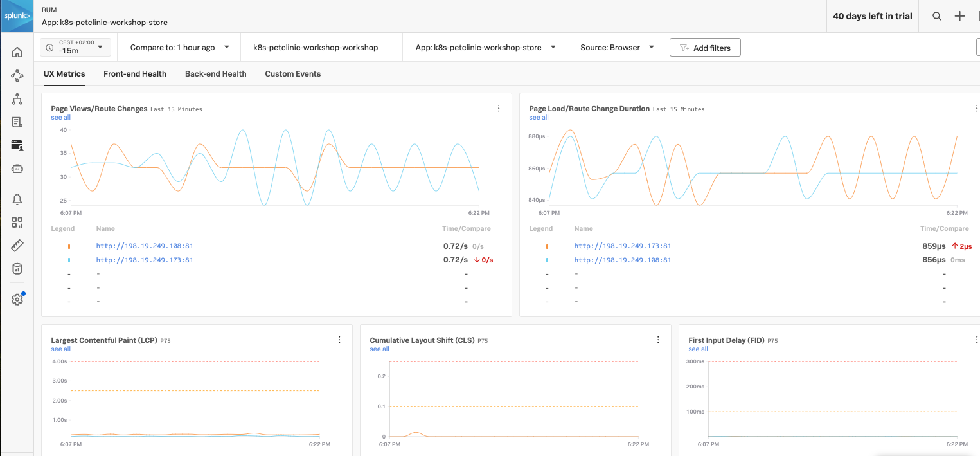Open the Home icon in sidebar
Viewport: 980px width, 456px height.
pyautogui.click(x=17, y=52)
